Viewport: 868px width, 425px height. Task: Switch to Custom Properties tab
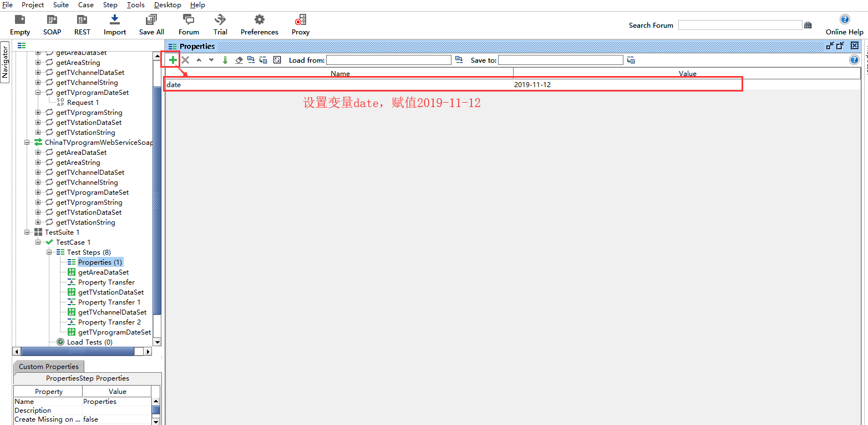[x=49, y=367]
